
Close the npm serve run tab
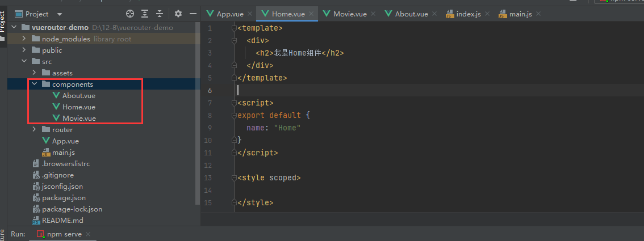88,234
